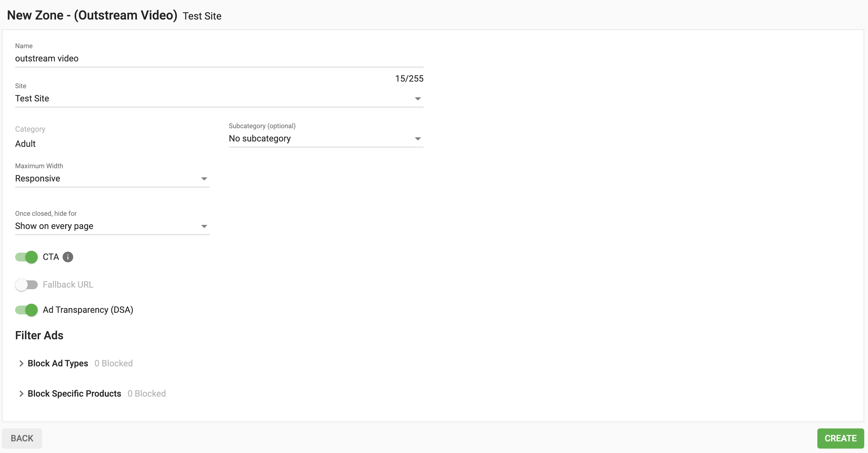The image size is (868, 453).
Task: Expand the Block Ad Types section
Action: pos(58,363)
